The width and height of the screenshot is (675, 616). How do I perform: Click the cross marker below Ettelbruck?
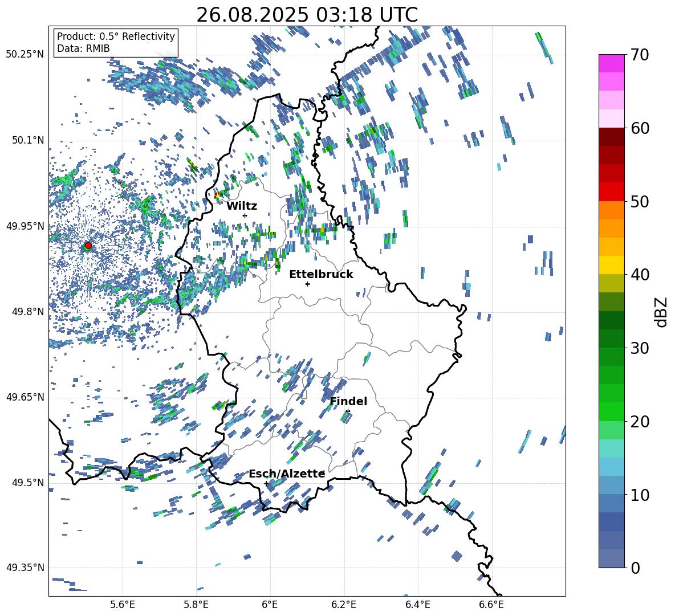pyautogui.click(x=307, y=284)
